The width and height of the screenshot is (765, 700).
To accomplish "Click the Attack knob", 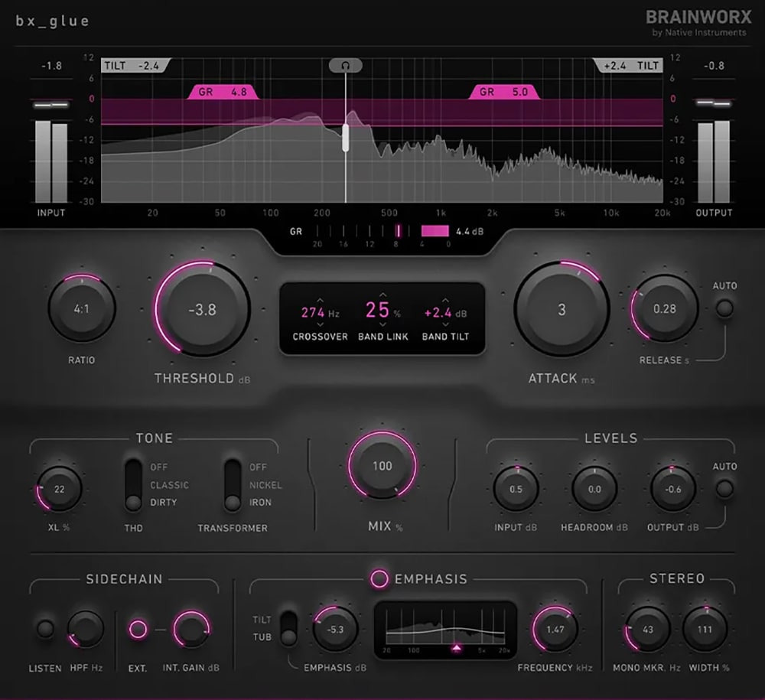I will tap(562, 310).
